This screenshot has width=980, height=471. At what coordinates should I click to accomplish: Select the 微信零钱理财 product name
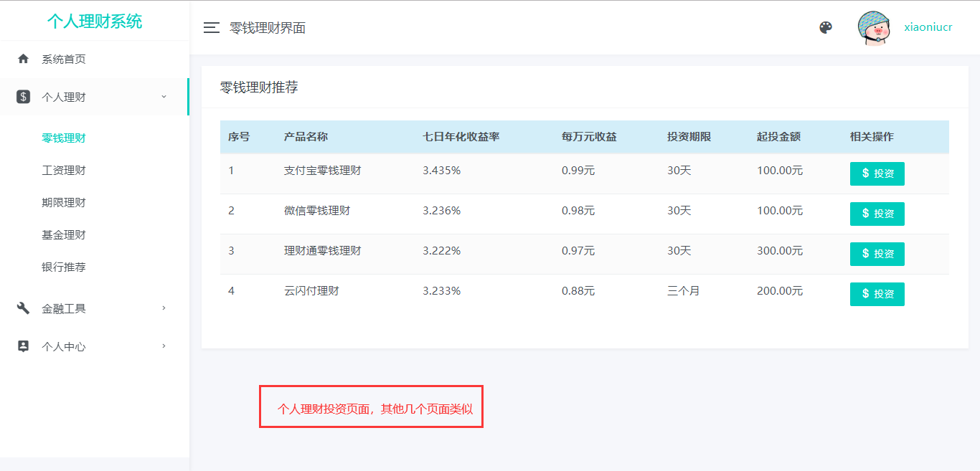point(317,211)
